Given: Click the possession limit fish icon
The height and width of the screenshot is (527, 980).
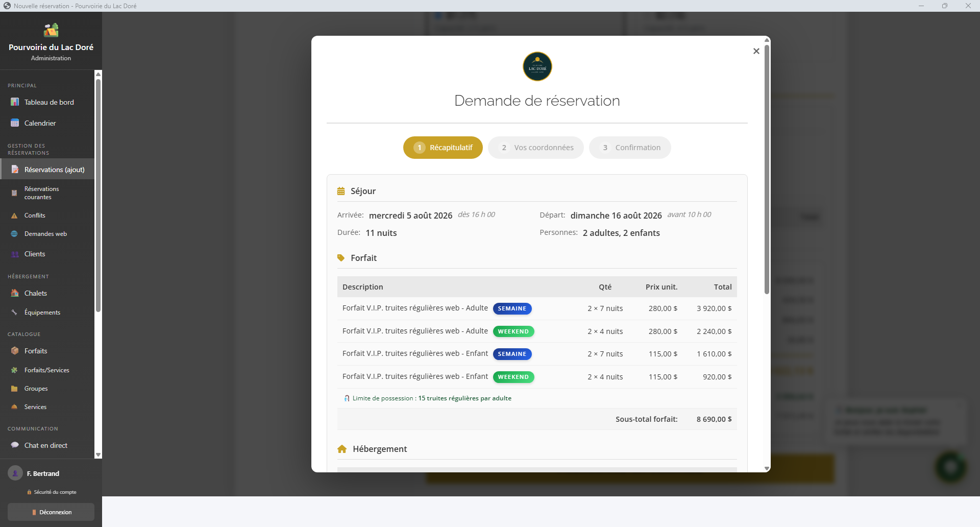Looking at the screenshot, I should point(347,398).
